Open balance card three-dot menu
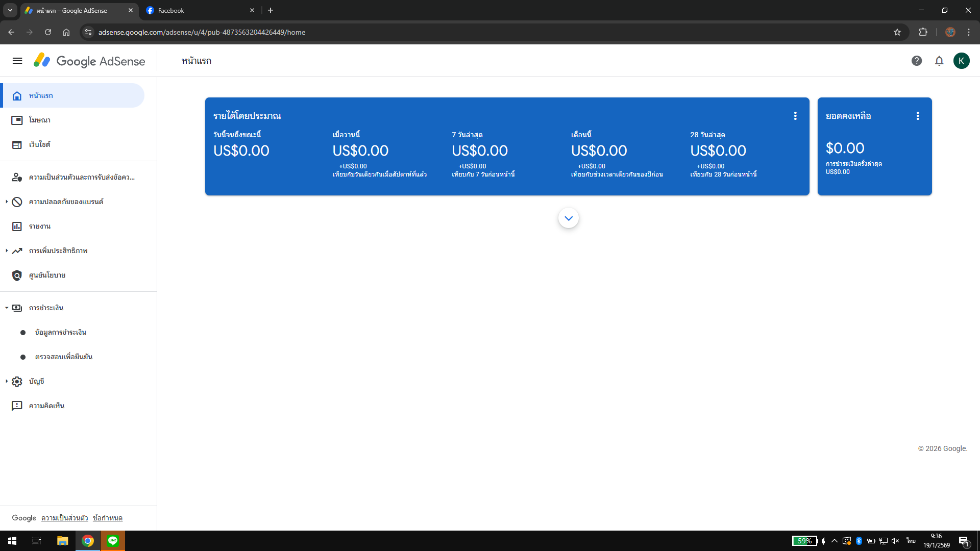The width and height of the screenshot is (980, 551). pyautogui.click(x=918, y=116)
